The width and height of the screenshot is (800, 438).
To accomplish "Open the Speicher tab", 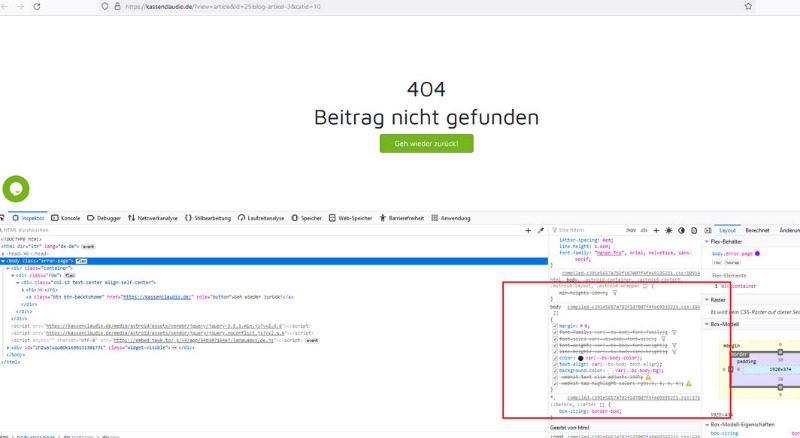I will [307, 218].
